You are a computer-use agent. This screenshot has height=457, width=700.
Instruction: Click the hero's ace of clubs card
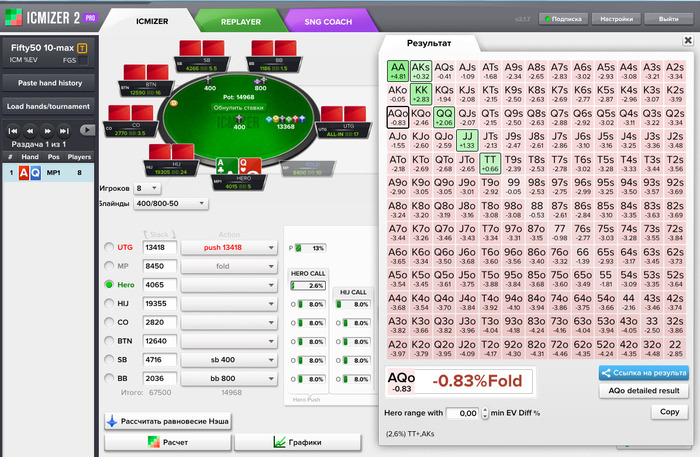226,166
